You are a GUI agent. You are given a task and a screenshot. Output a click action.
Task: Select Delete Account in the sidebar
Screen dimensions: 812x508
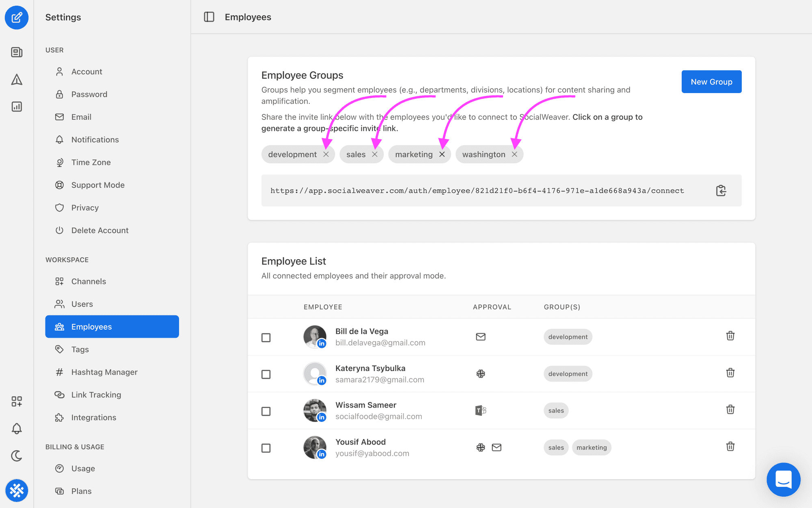[112, 230]
